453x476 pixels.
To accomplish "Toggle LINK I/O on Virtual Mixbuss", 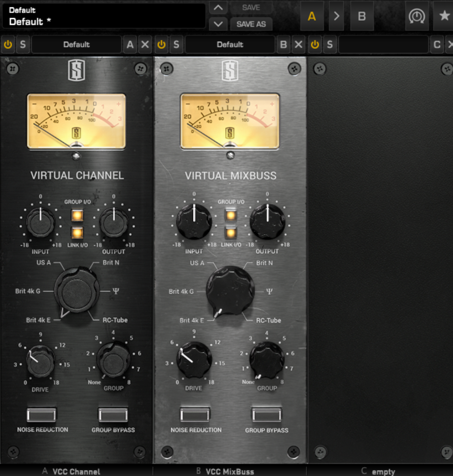I will (231, 233).
